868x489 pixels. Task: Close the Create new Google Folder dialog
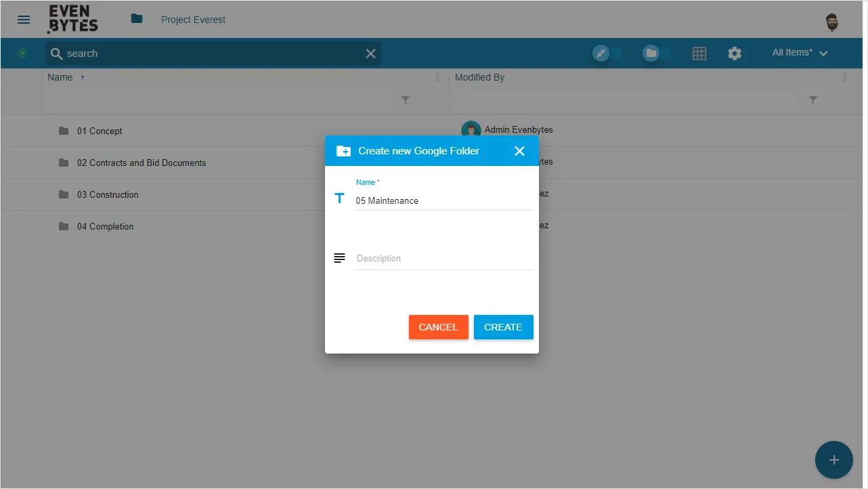point(519,151)
